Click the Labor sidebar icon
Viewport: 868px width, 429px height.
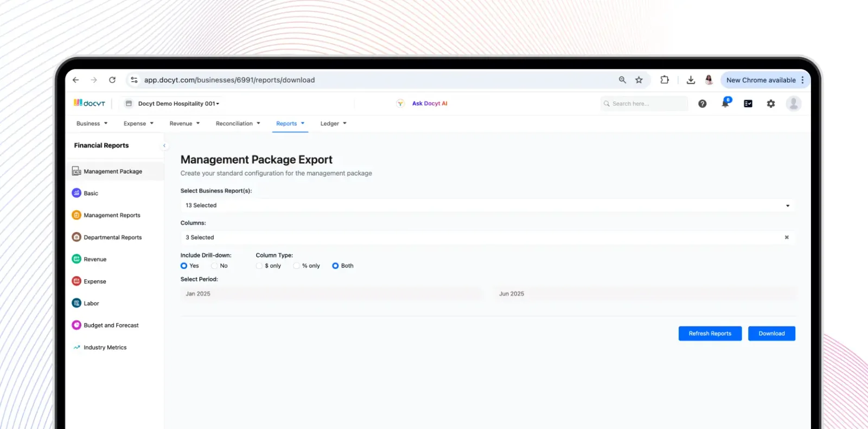point(76,303)
